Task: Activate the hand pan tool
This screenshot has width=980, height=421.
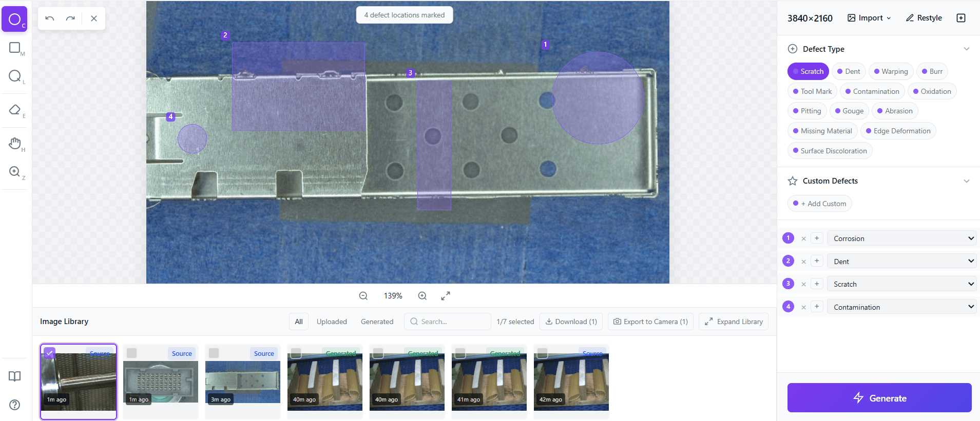Action: (14, 143)
